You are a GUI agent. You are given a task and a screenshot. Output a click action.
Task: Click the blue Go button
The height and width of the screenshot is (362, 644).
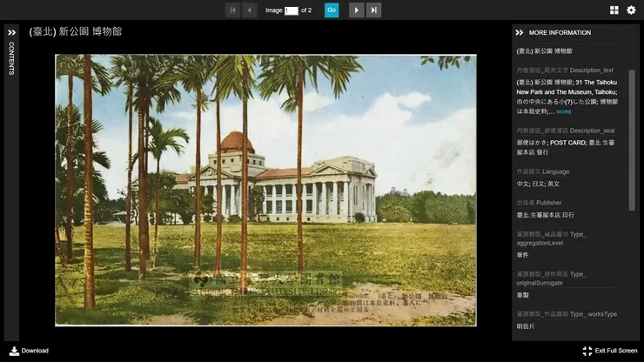(x=332, y=10)
